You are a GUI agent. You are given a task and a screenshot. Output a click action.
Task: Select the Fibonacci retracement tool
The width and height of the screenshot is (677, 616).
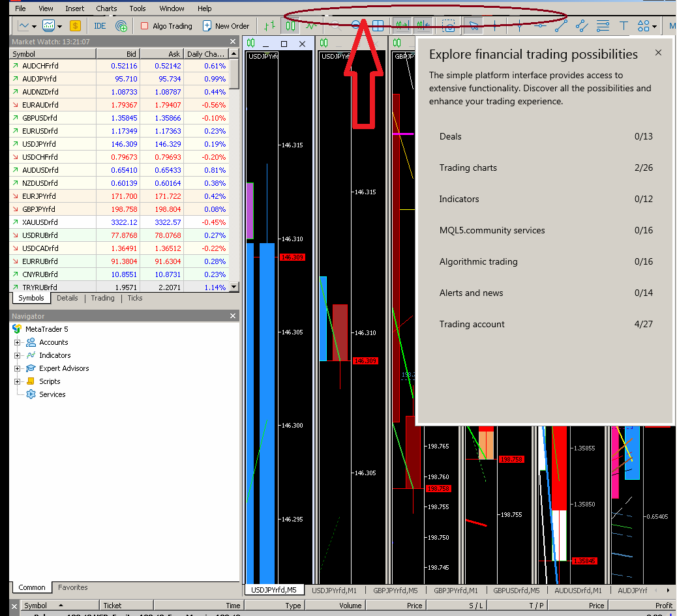(603, 26)
